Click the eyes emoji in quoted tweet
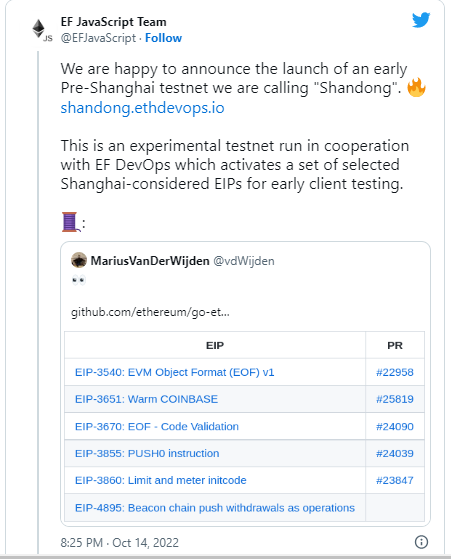Screen dimensions: 451x559 point(78,280)
